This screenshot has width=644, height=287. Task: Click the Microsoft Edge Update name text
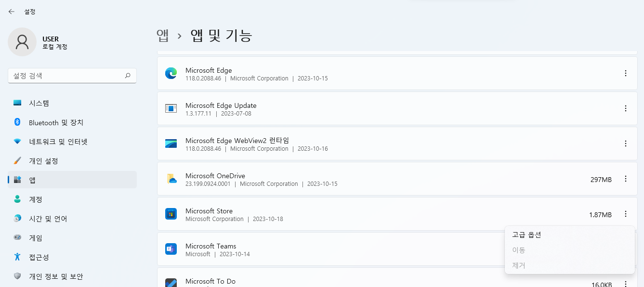click(221, 105)
